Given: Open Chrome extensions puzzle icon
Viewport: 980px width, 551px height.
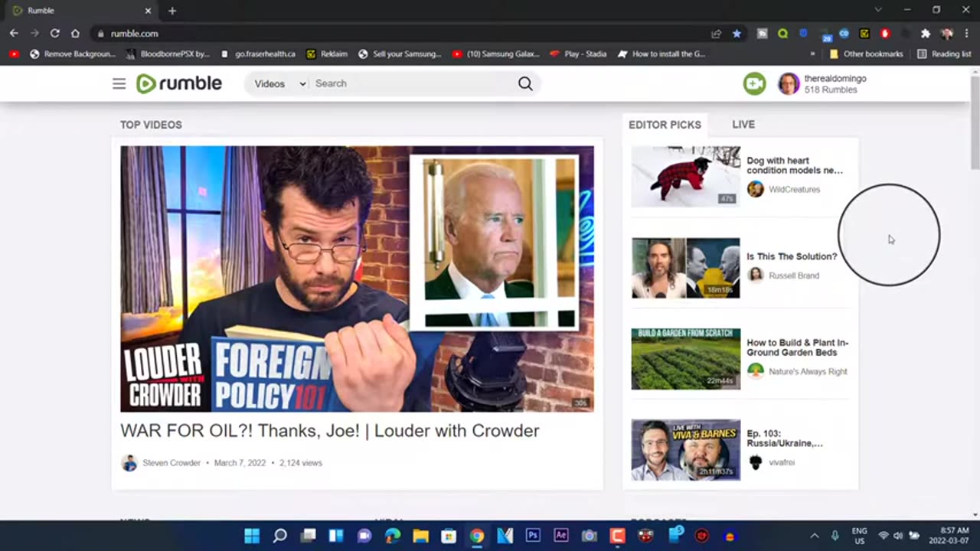Looking at the screenshot, I should coord(926,34).
